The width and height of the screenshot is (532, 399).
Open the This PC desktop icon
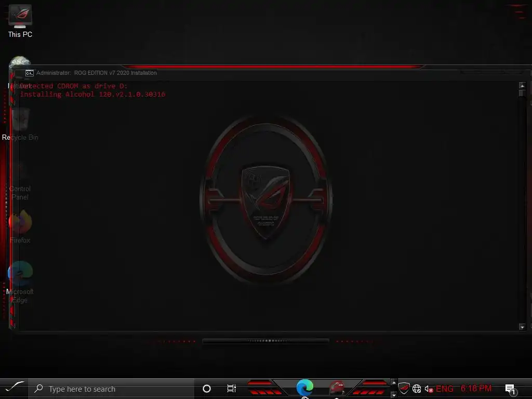[x=20, y=21]
